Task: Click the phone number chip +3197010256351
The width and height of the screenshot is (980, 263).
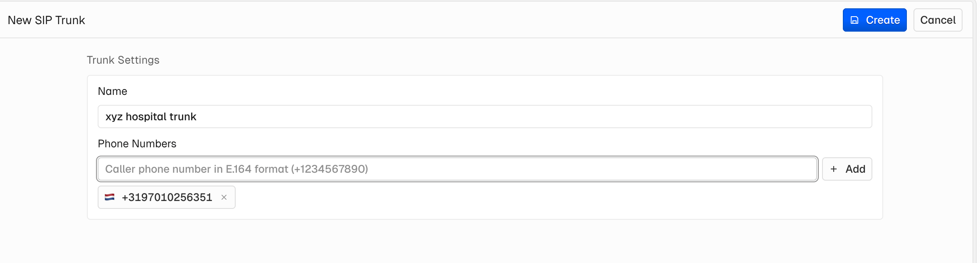Action: [x=166, y=197]
